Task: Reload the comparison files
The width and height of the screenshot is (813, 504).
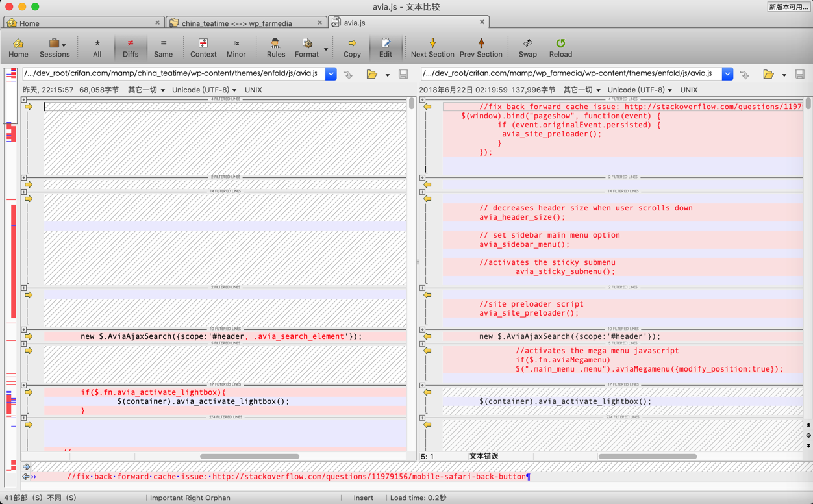Action: tap(560, 47)
